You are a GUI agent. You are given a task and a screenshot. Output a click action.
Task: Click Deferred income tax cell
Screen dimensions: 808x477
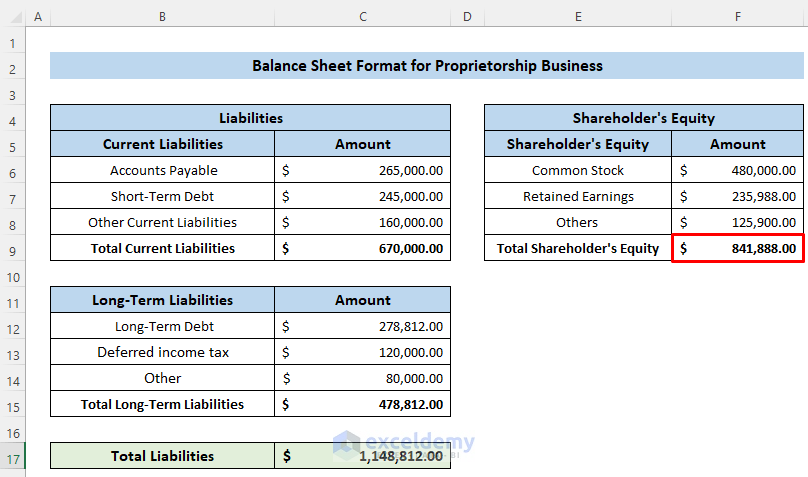pos(162,352)
